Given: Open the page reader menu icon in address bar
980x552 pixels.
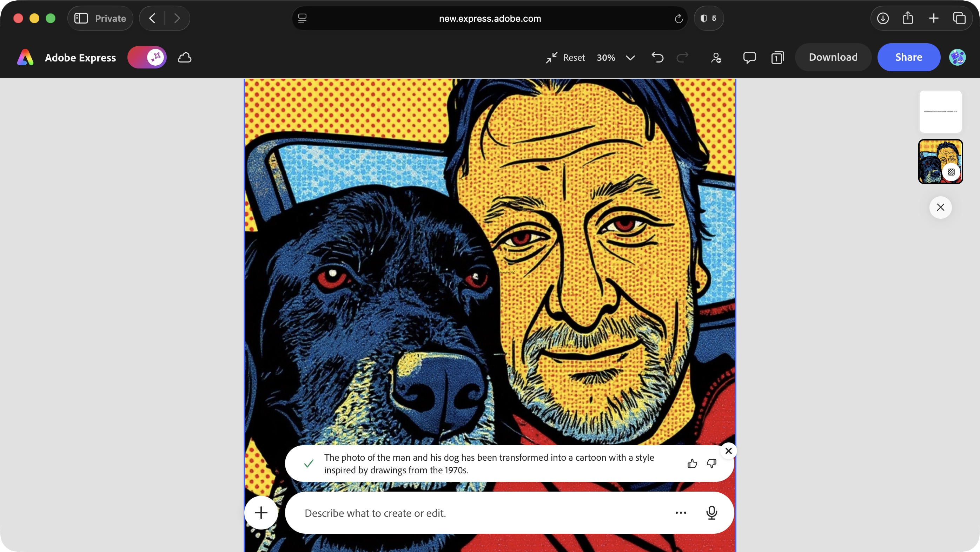Looking at the screenshot, I should 302,18.
